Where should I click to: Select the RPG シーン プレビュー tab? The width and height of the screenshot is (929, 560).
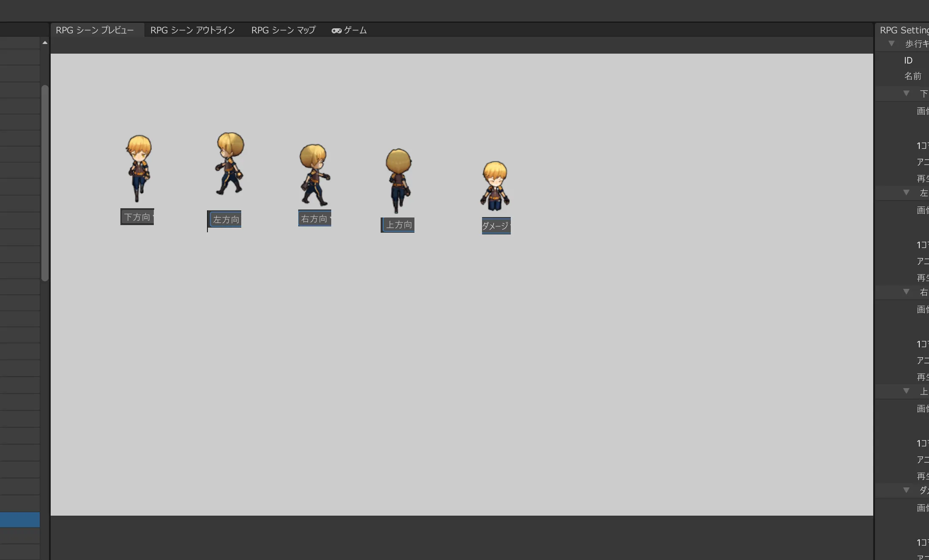[95, 30]
